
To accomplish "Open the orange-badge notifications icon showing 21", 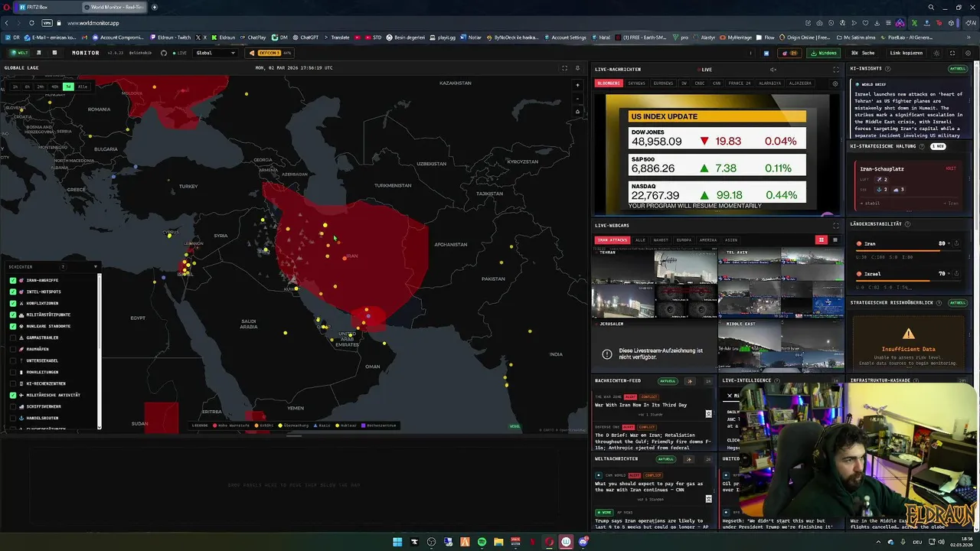I will tap(789, 53).
